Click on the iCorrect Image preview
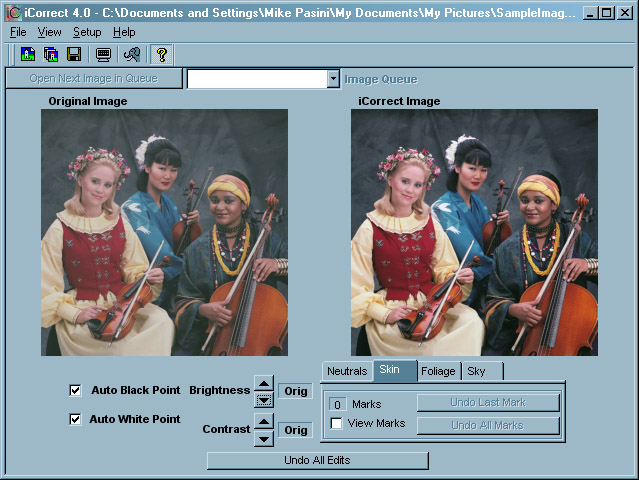This screenshot has height=480, width=639. click(x=474, y=232)
